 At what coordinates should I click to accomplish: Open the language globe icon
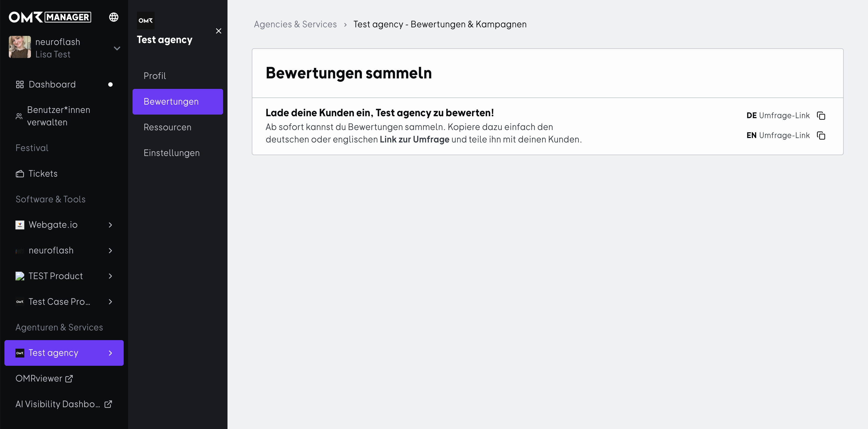[114, 17]
